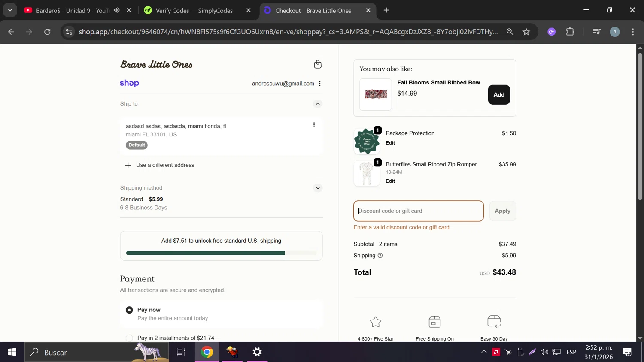Select the Pay now radio option
Image resolution: width=644 pixels, height=362 pixels.
(x=129, y=310)
